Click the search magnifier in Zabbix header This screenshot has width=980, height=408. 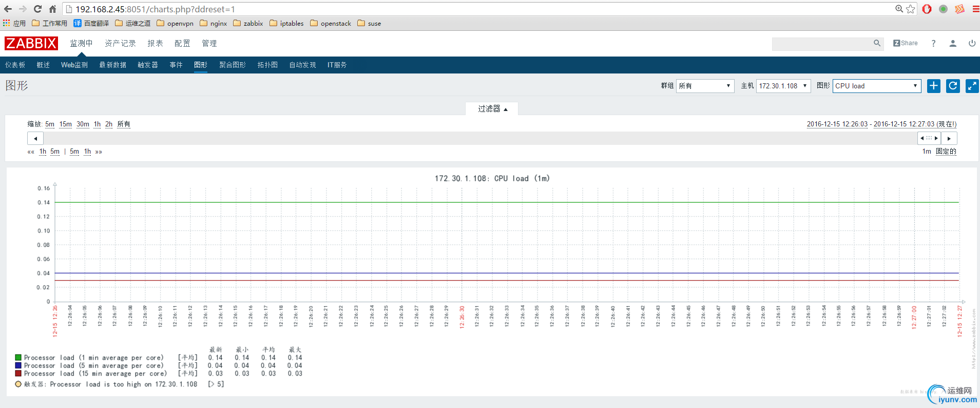click(x=877, y=43)
